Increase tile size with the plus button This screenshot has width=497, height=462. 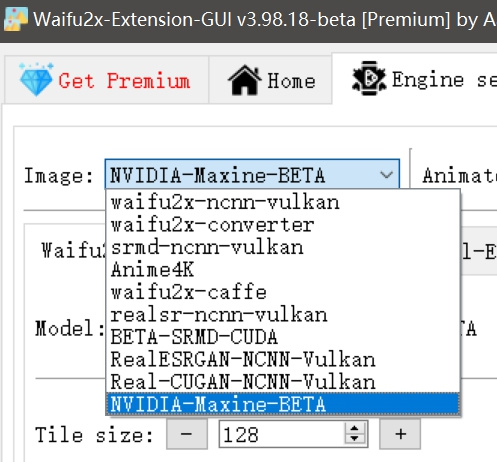[x=400, y=434]
